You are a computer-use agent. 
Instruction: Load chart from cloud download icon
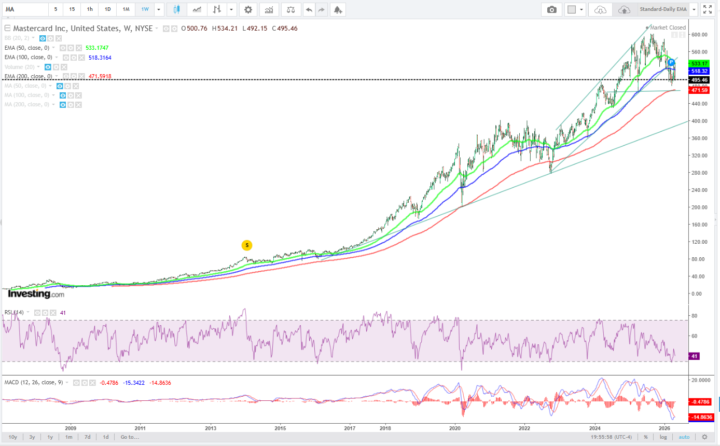600,9
